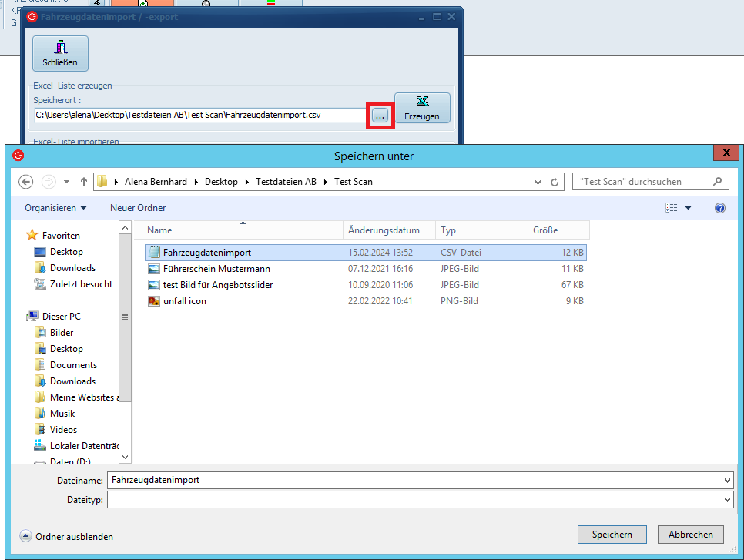Click the back navigation arrow
Viewport: 744px width, 560px height.
[x=25, y=182]
